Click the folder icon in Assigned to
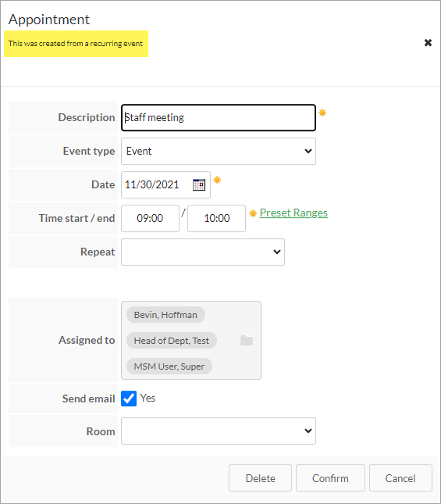This screenshot has width=441, height=504. 247,341
